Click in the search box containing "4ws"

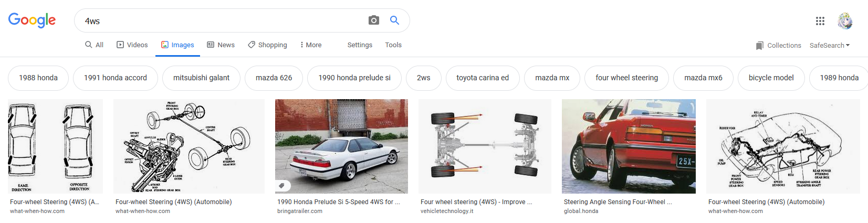(221, 21)
